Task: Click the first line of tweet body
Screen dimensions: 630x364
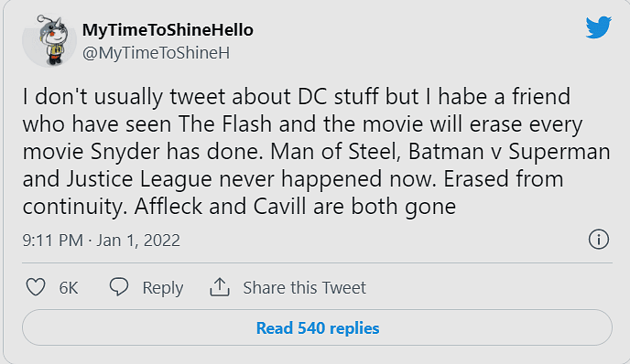Action: [297, 97]
